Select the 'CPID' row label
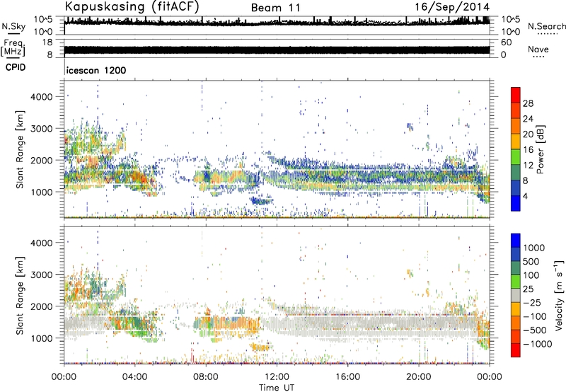566x392 pixels. 16,67
